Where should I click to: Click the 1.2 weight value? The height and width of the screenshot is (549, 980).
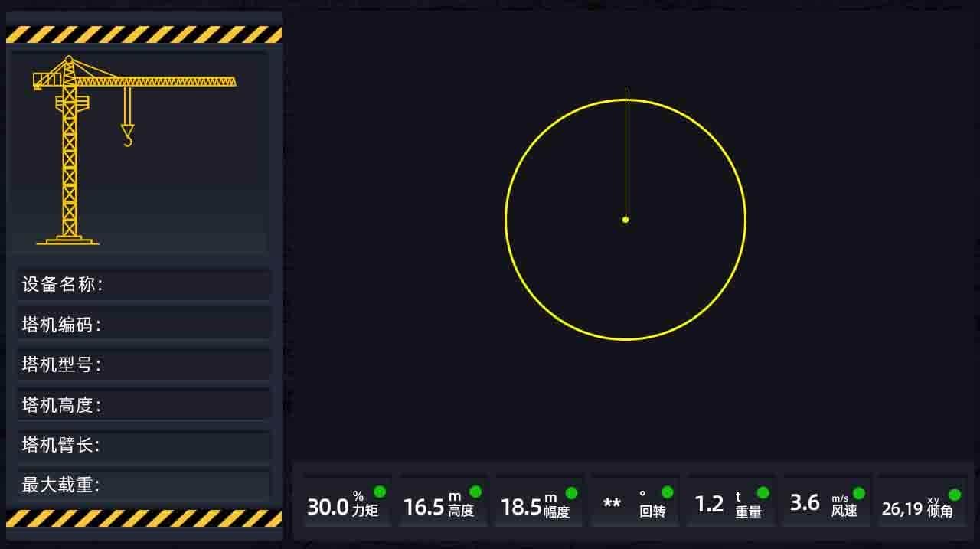click(x=709, y=504)
